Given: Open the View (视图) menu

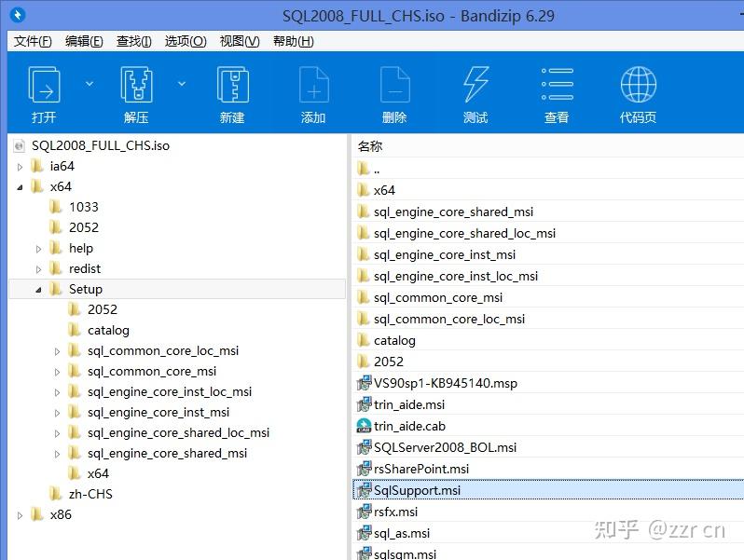Looking at the screenshot, I should (240, 41).
